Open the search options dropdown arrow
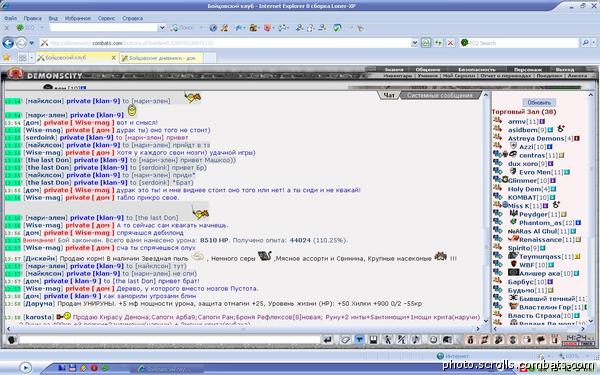The width and height of the screenshot is (600, 375). pyautogui.click(x=594, y=43)
